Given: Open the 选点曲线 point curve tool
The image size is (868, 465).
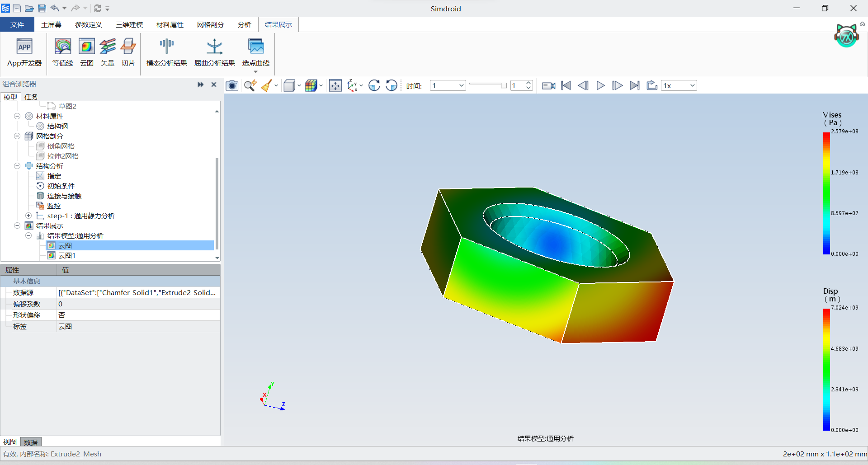Looking at the screenshot, I should [x=255, y=53].
